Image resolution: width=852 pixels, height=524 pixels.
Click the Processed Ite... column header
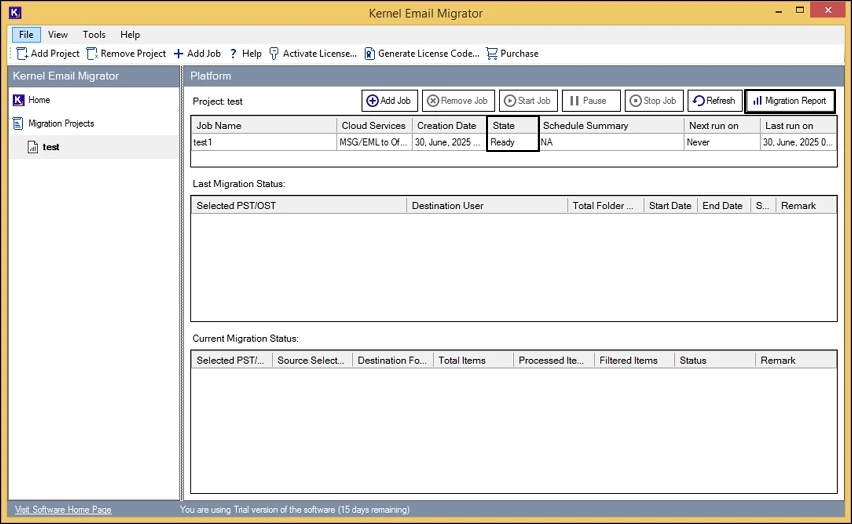pos(553,360)
